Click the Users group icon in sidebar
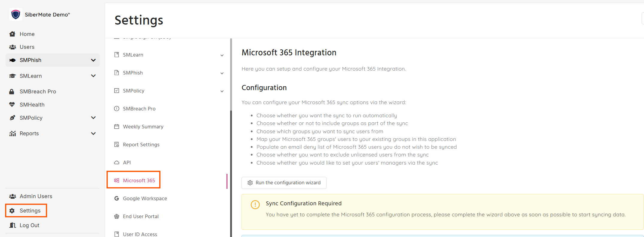 pyautogui.click(x=12, y=47)
